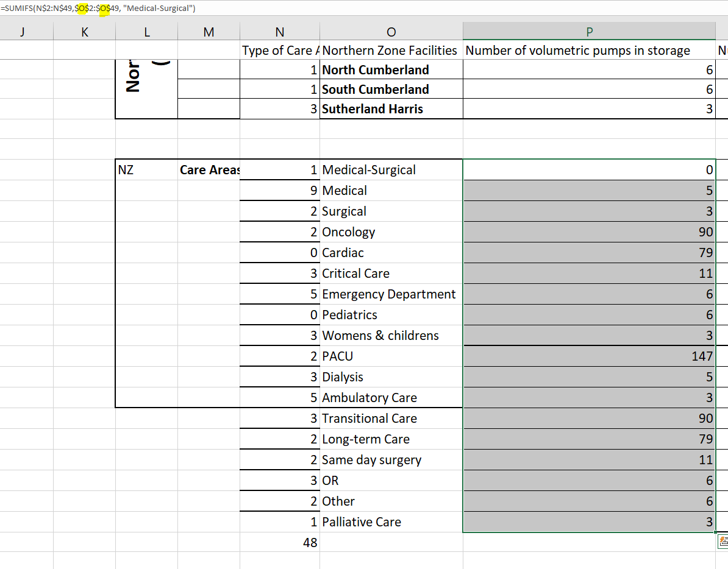Click column P value 5 for Dialysis
This screenshot has height=569, width=728.
589,377
